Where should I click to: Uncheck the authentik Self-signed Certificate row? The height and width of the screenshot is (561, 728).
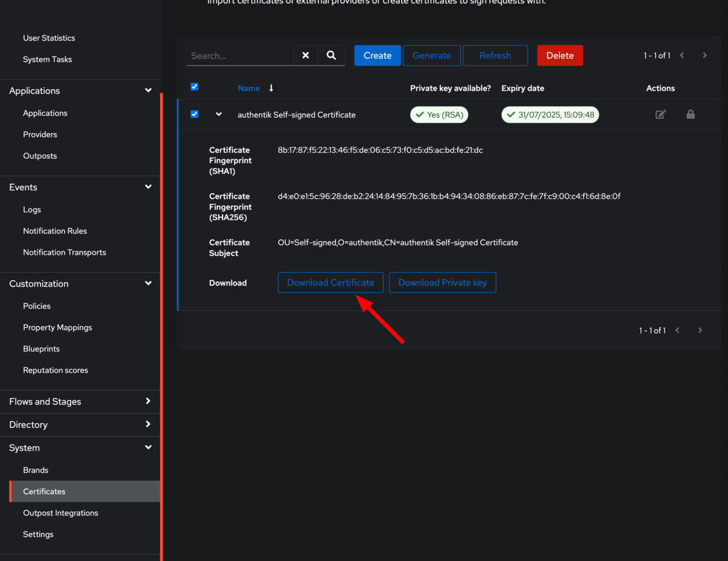(194, 114)
